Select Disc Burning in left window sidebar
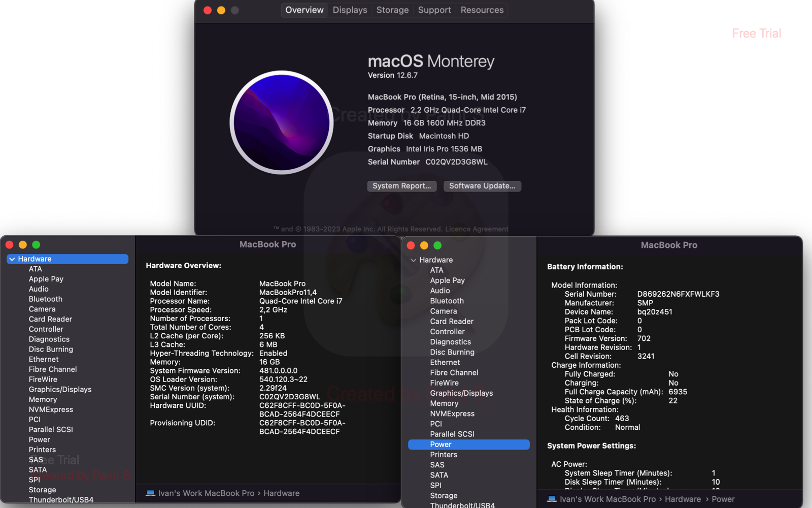The height and width of the screenshot is (508, 812). (51, 350)
